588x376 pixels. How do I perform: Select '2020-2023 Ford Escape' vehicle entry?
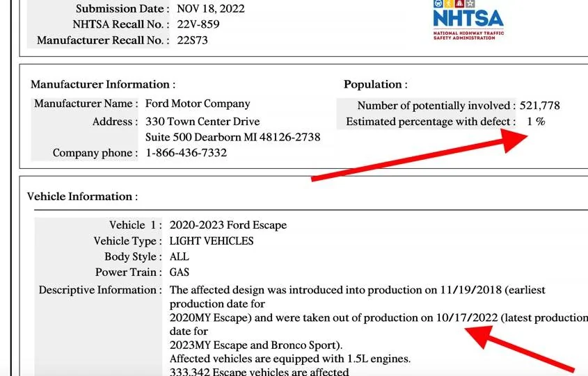(x=228, y=225)
